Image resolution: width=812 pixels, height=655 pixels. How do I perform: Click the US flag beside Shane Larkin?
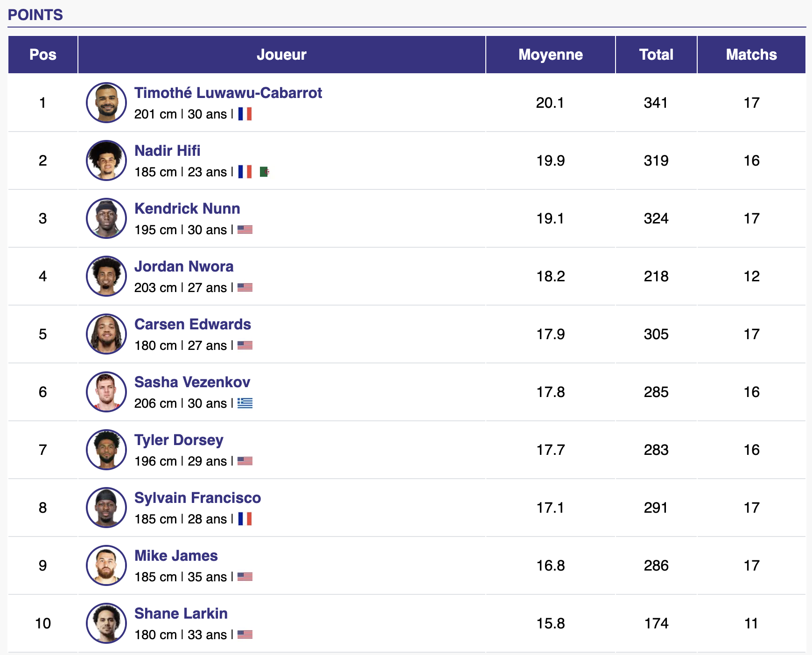pos(245,634)
